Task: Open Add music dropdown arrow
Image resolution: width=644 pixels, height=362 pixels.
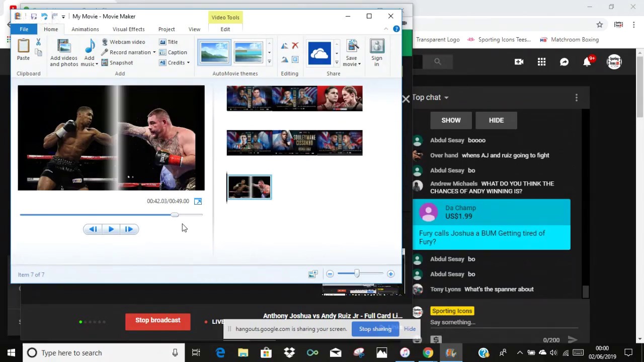Action: click(x=97, y=64)
